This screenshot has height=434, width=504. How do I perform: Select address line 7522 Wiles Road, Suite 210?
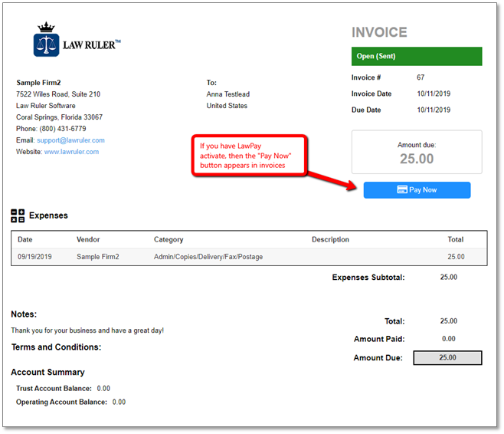point(58,94)
